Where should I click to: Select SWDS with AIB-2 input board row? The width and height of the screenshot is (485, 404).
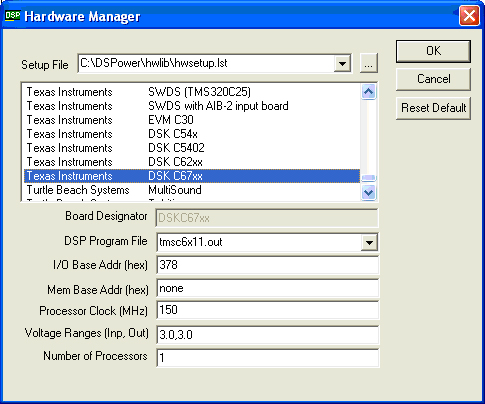[192, 106]
